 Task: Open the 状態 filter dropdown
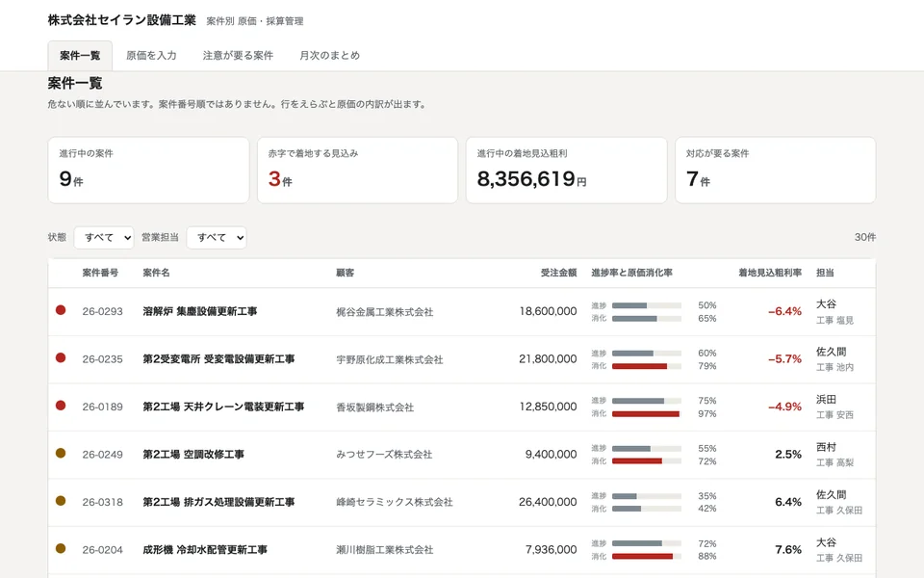coord(104,238)
